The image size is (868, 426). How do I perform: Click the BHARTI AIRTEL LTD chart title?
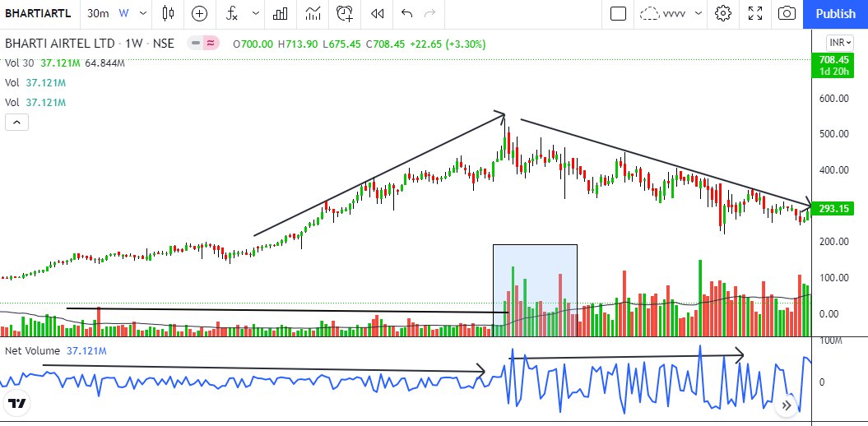90,43
